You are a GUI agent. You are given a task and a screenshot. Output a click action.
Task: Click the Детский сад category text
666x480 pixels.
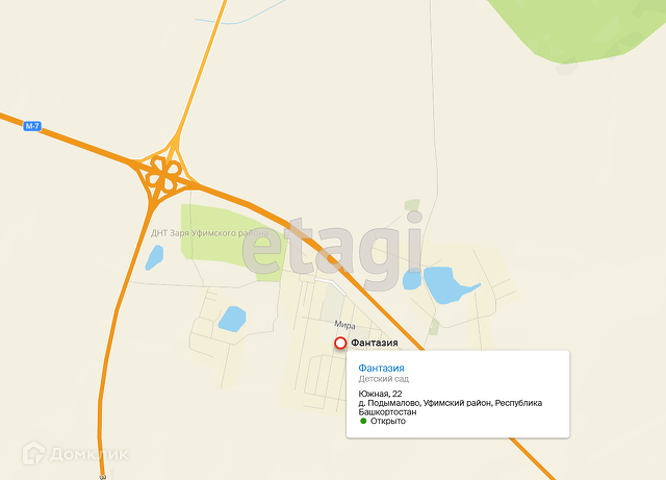(x=384, y=378)
